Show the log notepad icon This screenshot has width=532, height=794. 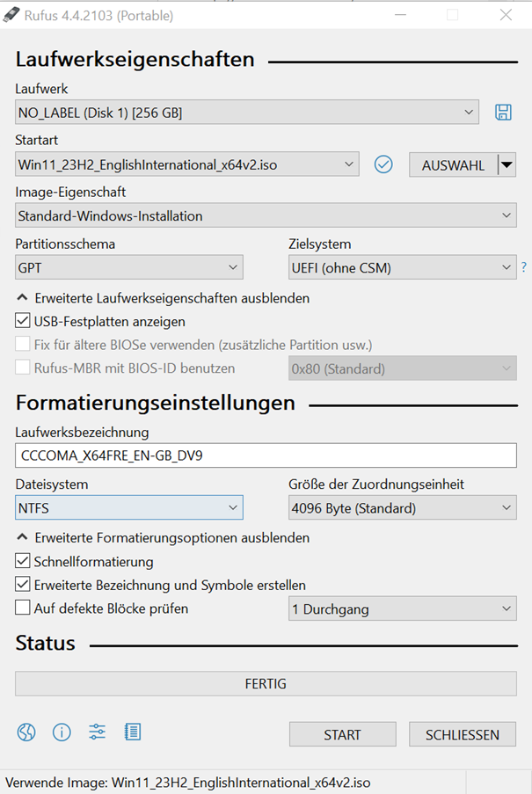[133, 732]
